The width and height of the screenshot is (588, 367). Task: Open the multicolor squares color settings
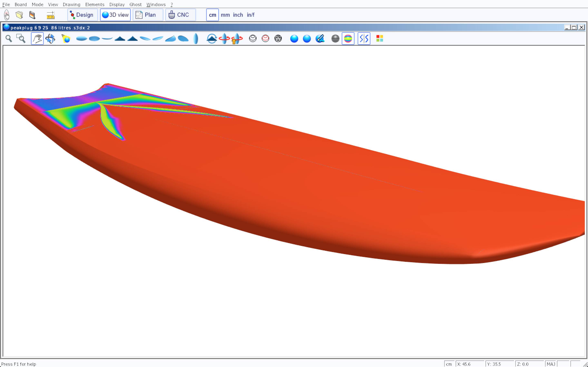[380, 39]
